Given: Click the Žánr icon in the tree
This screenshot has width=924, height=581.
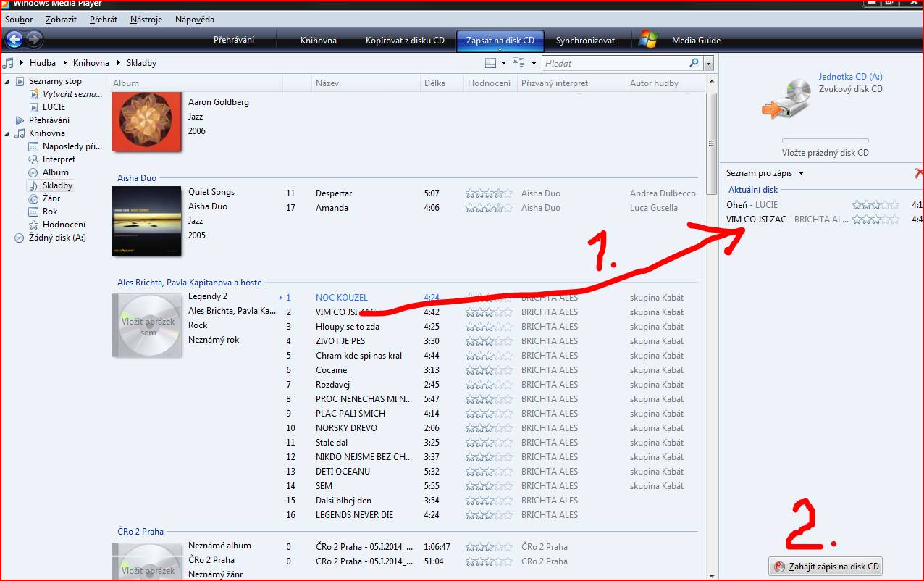Looking at the screenshot, I should click(33, 198).
